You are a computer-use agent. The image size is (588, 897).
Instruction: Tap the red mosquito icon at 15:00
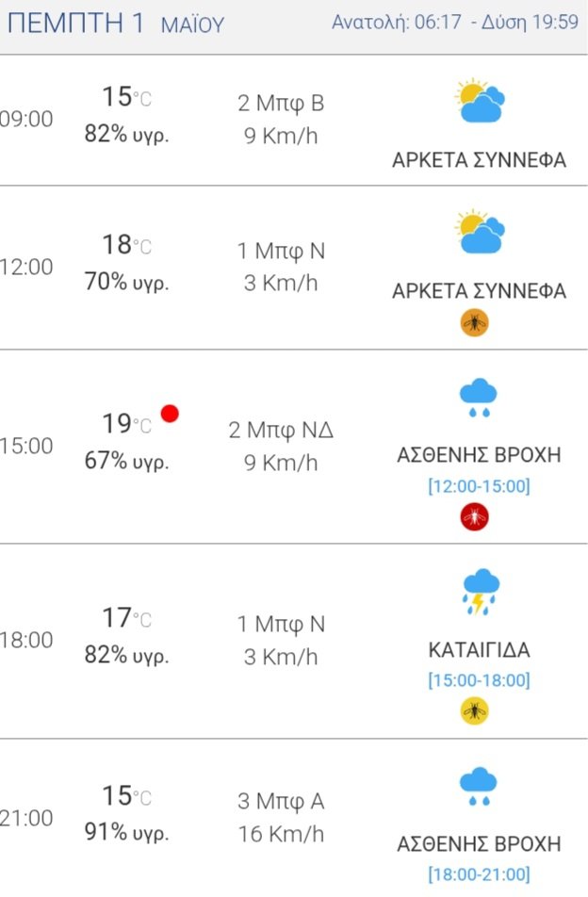point(475,517)
